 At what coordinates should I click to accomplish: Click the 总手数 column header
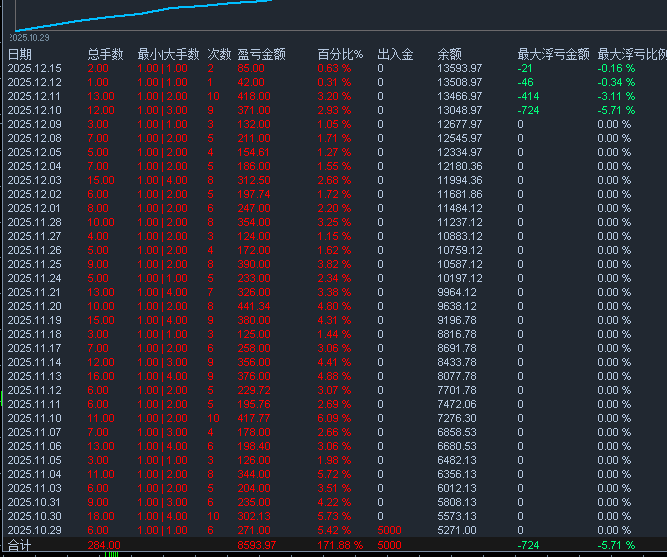pos(105,54)
